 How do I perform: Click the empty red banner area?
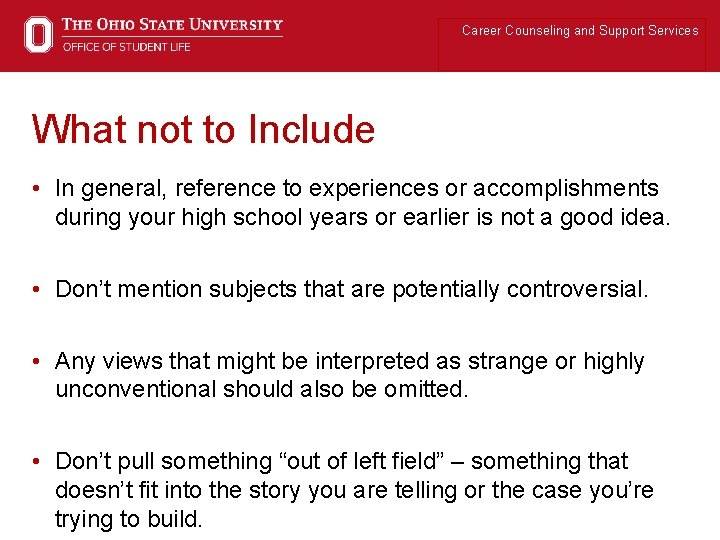coord(360,50)
